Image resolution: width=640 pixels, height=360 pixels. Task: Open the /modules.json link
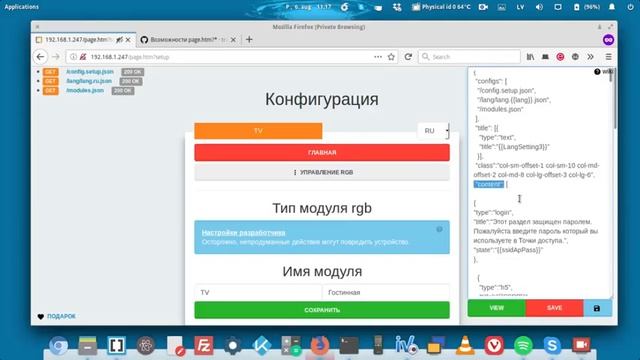click(85, 90)
